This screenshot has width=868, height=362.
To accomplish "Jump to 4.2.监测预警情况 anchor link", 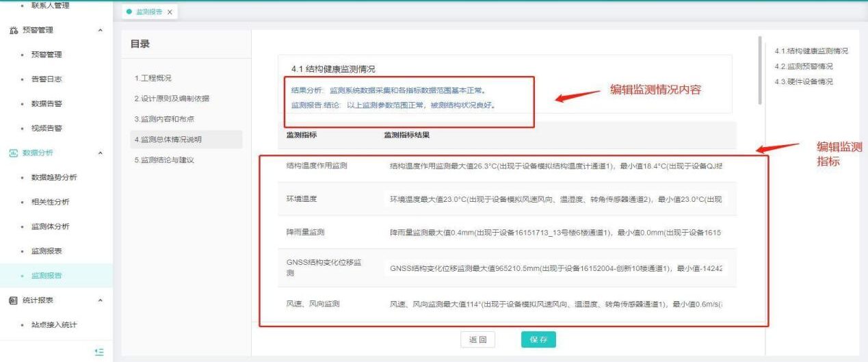I will tap(804, 66).
